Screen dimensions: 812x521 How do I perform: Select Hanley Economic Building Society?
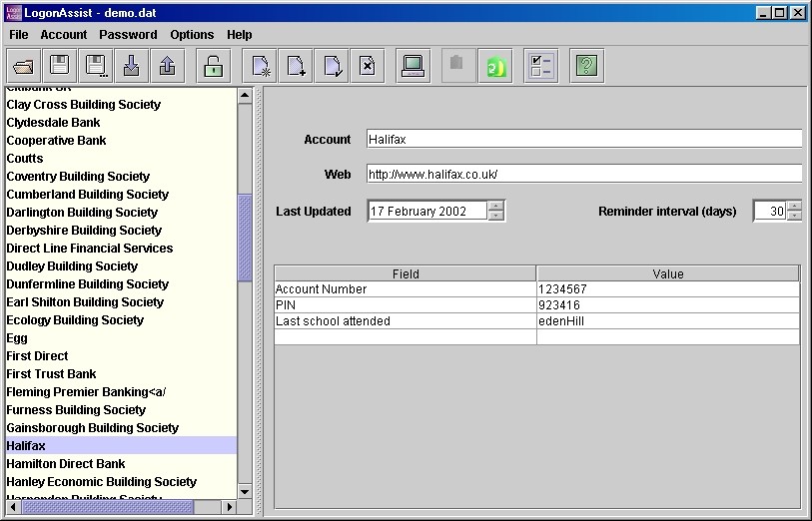click(x=121, y=482)
